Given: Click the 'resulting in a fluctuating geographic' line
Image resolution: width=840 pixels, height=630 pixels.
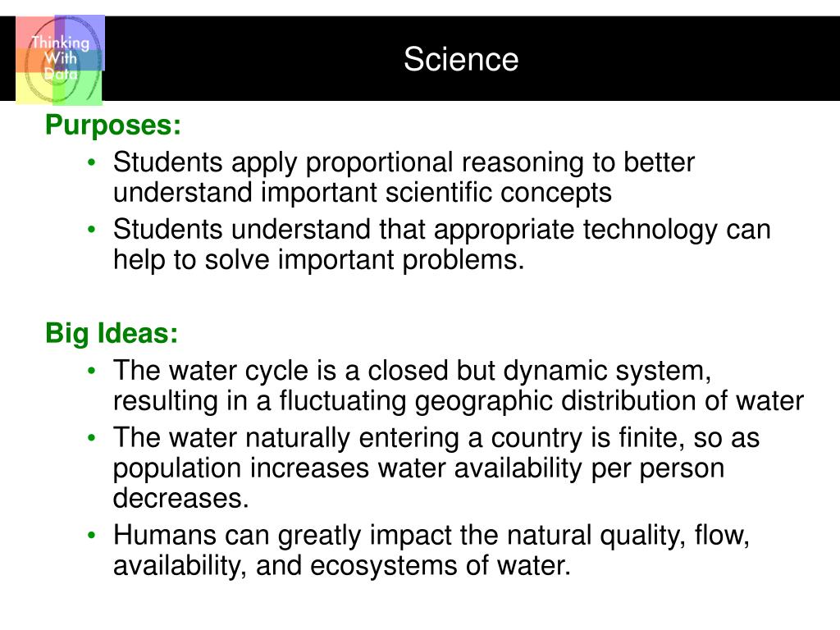Looking at the screenshot, I should pyautogui.click(x=459, y=401).
